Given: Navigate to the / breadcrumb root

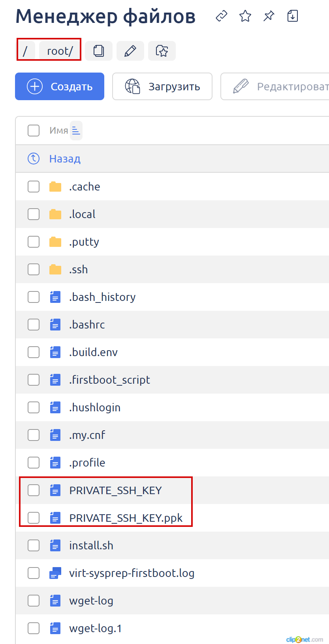Looking at the screenshot, I should 25,51.
